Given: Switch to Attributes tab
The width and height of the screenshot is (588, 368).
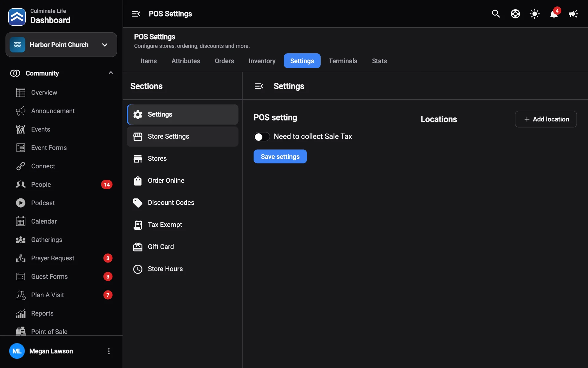Looking at the screenshot, I should (186, 61).
